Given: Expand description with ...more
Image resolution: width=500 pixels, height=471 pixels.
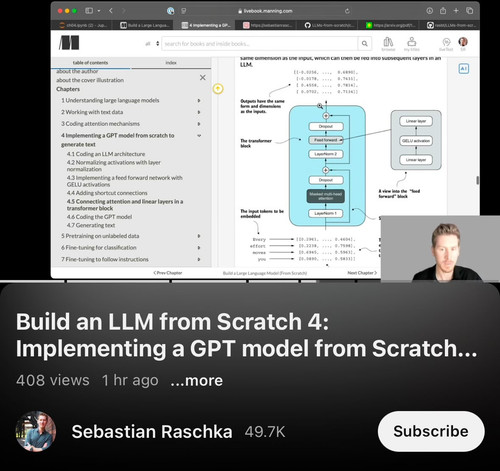Looking at the screenshot, I should coord(196,380).
